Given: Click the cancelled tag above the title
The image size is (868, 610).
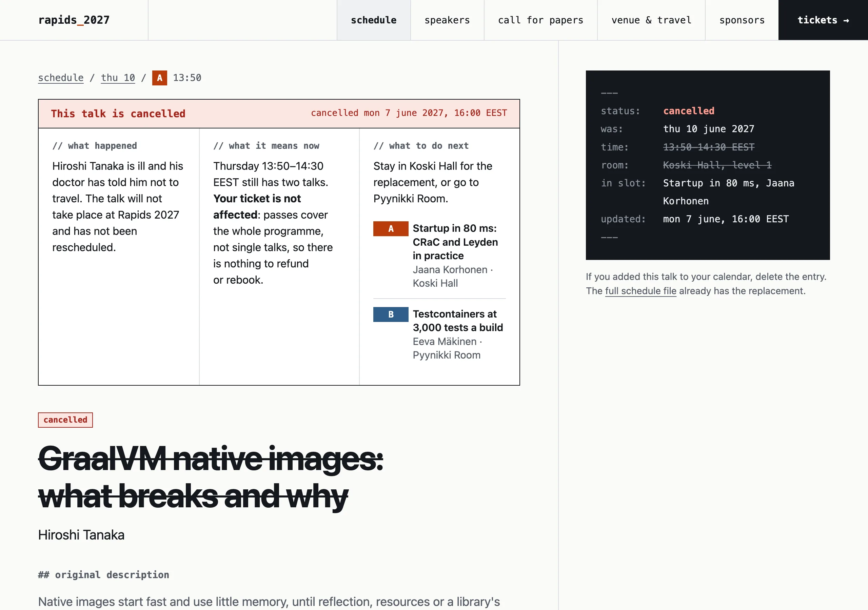Looking at the screenshot, I should [65, 420].
